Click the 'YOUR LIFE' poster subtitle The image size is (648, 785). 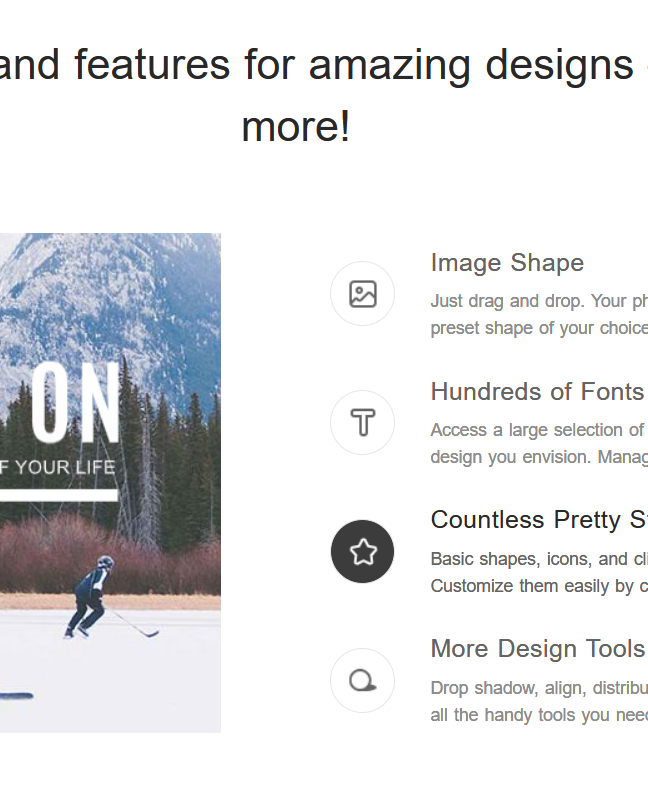(x=58, y=467)
